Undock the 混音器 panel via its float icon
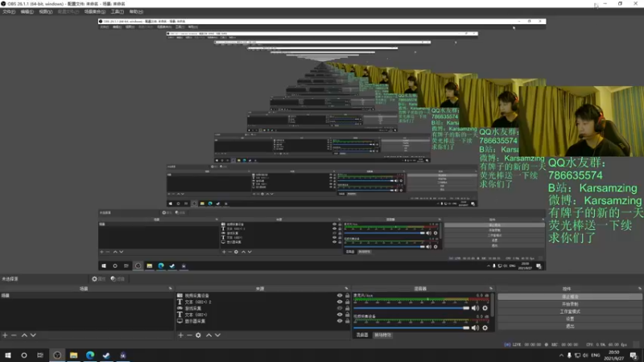644x362 pixels. 491,289
